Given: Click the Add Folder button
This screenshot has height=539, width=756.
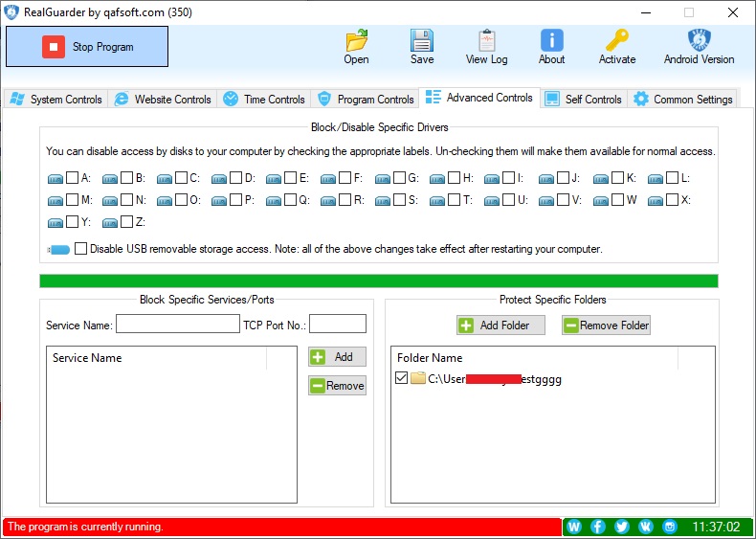Looking at the screenshot, I should click(x=500, y=326).
